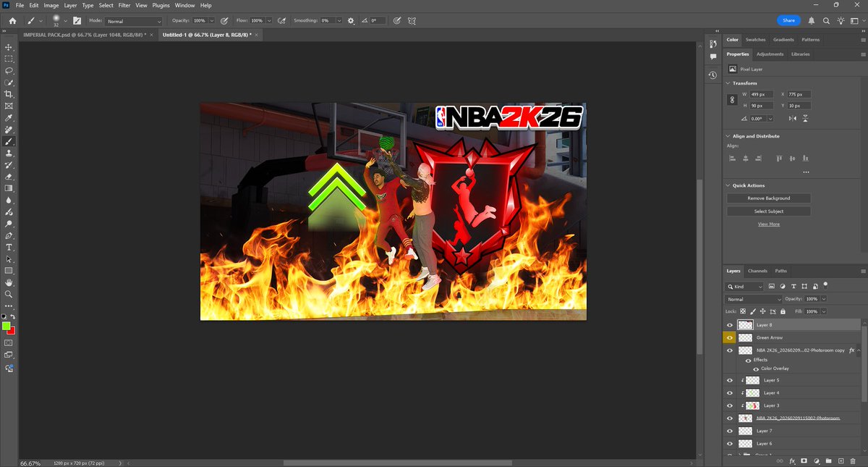868x467 pixels.
Task: Open the Brush Preset picker arrow
Action: [65, 21]
